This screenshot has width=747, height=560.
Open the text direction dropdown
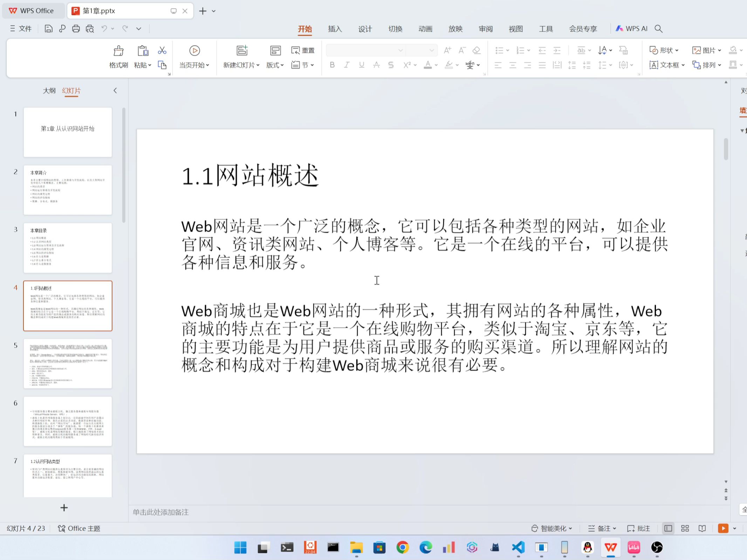click(605, 50)
